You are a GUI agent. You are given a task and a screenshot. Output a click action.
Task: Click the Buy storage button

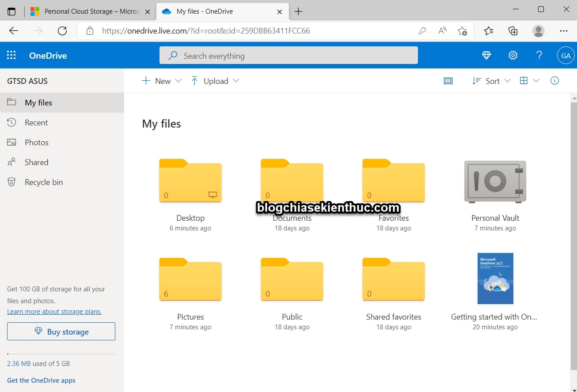61,332
